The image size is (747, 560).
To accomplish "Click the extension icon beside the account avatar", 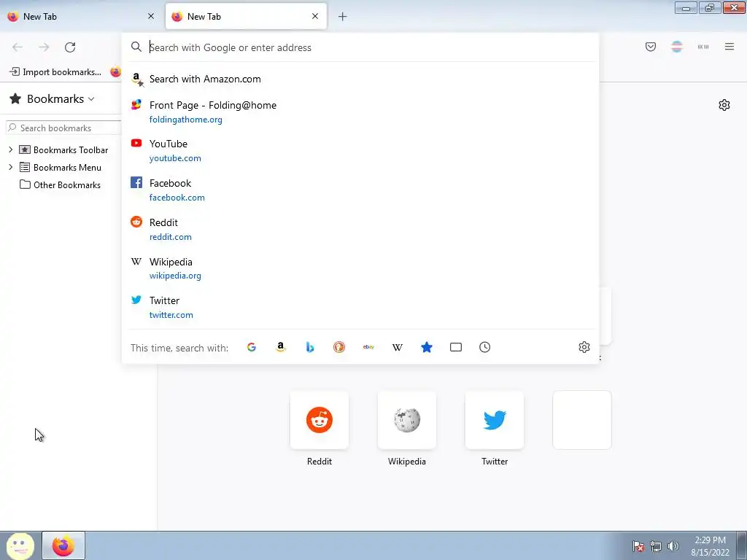I will pyautogui.click(x=703, y=47).
